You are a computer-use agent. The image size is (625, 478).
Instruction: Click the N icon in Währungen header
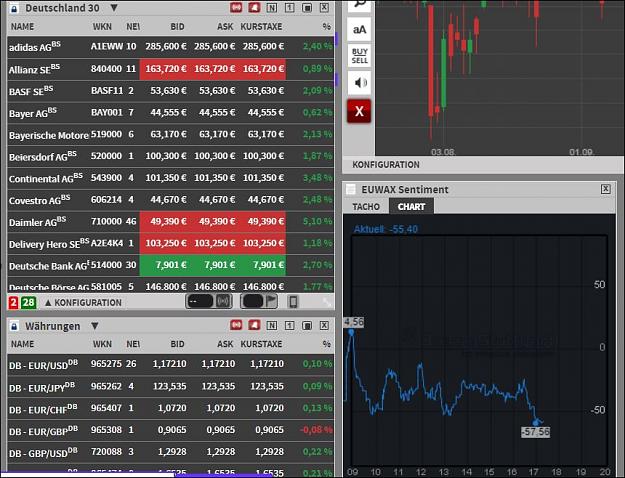pyautogui.click(x=272, y=326)
